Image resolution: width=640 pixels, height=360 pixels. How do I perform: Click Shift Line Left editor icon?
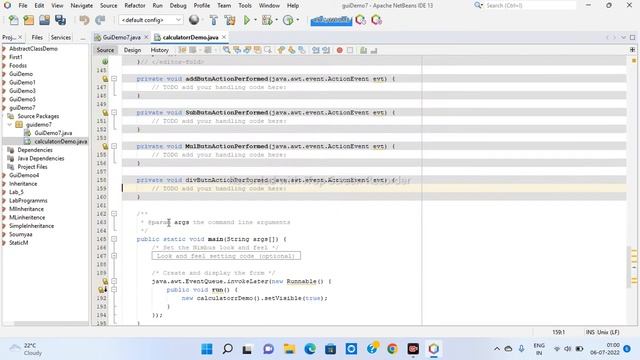coord(316,50)
